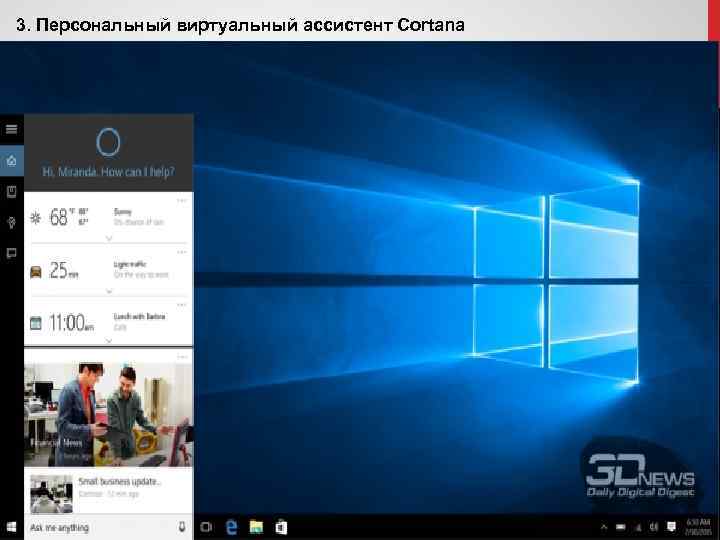The width and height of the screenshot is (720, 540).
Task: Open the Windows Start button
Action: [x=11, y=527]
